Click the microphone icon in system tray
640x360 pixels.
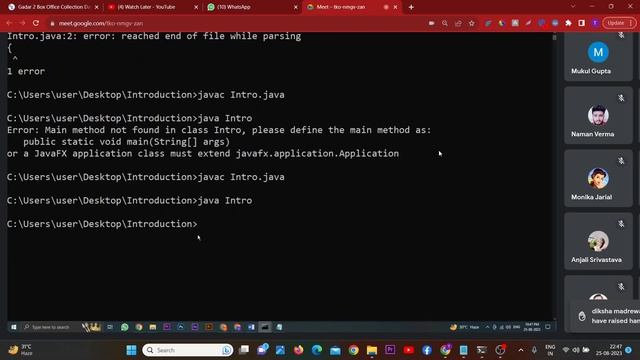click(534, 350)
